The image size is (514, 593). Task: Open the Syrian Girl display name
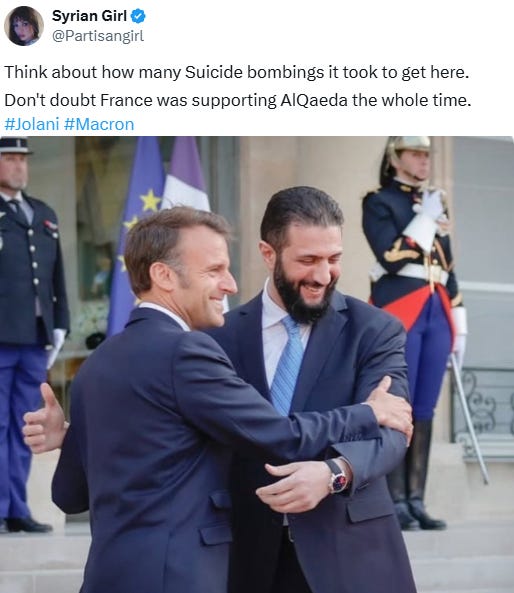coord(89,16)
